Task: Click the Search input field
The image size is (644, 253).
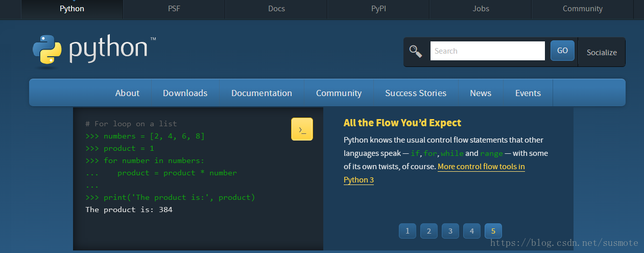Action: pyautogui.click(x=488, y=51)
